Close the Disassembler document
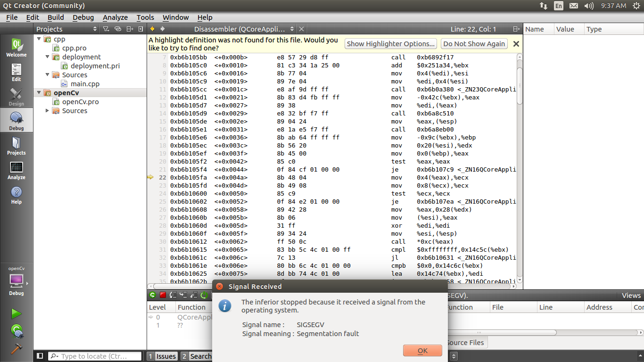This screenshot has width=644, height=362. (302, 29)
